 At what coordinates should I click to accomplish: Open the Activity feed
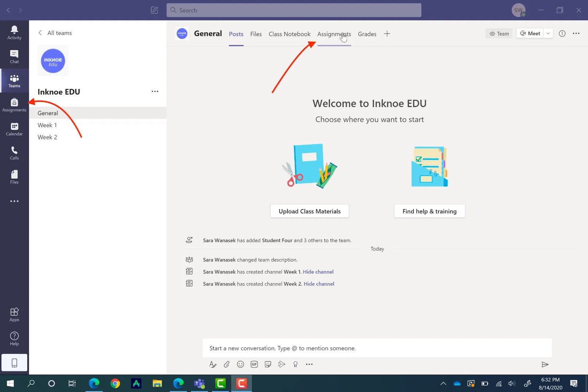tap(14, 32)
